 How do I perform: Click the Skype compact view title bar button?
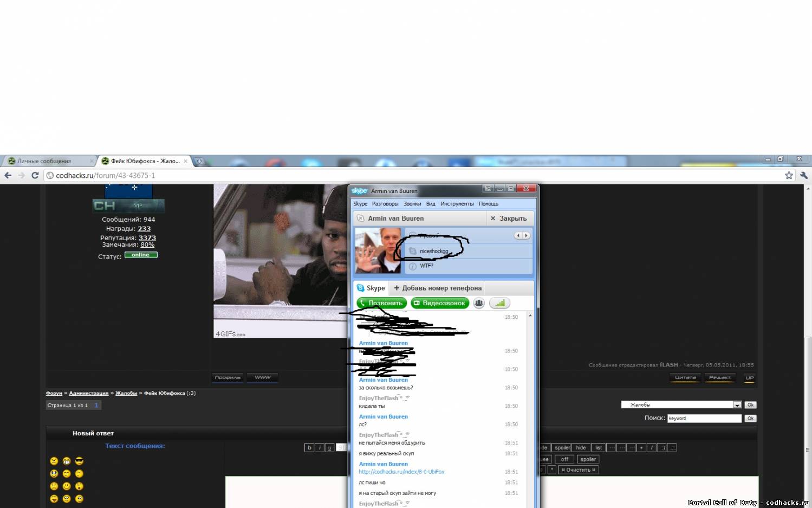click(488, 189)
